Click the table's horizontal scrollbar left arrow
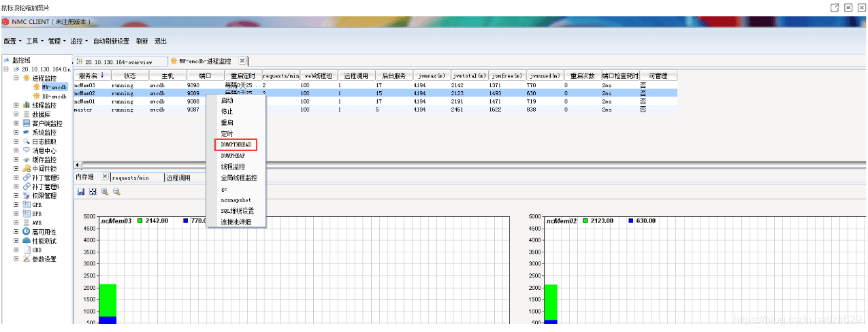The width and height of the screenshot is (868, 332). (77, 165)
